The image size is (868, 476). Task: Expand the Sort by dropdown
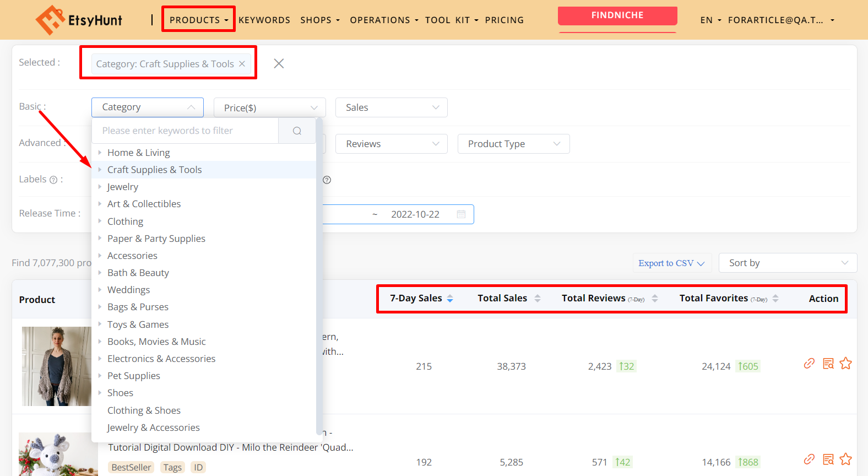coord(788,263)
